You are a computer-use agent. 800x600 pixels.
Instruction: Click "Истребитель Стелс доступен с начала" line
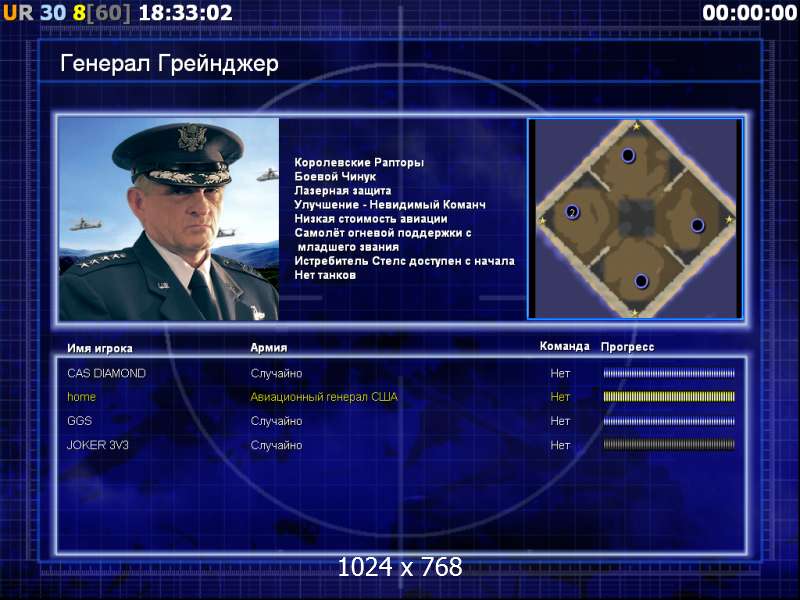pos(405,261)
